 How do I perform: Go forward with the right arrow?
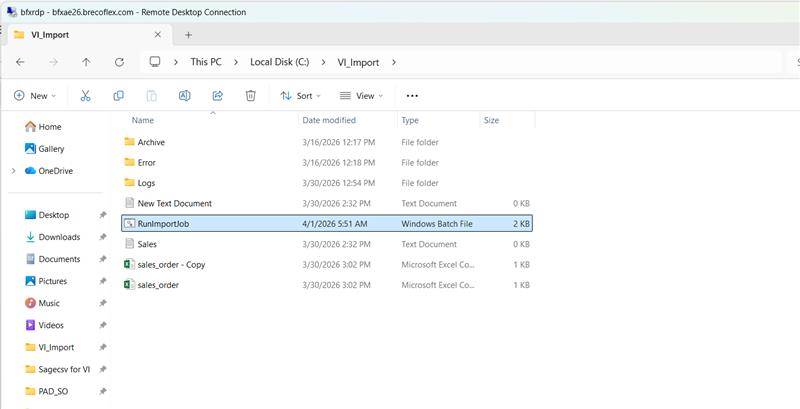(x=53, y=62)
